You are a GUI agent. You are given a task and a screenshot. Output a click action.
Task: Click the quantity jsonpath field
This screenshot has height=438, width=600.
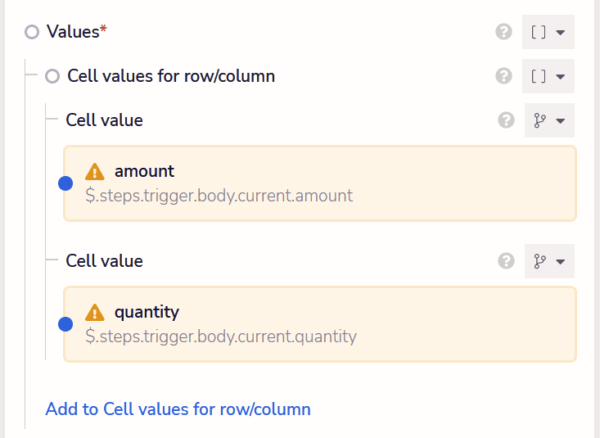pyautogui.click(x=320, y=324)
